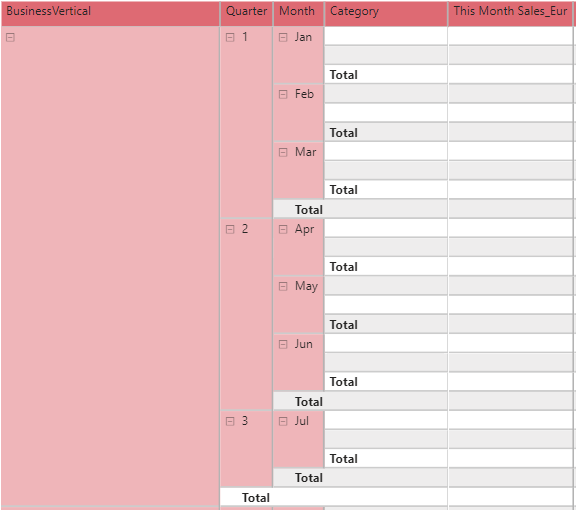
Task: Collapse the Jul month rows
Action: (x=283, y=421)
